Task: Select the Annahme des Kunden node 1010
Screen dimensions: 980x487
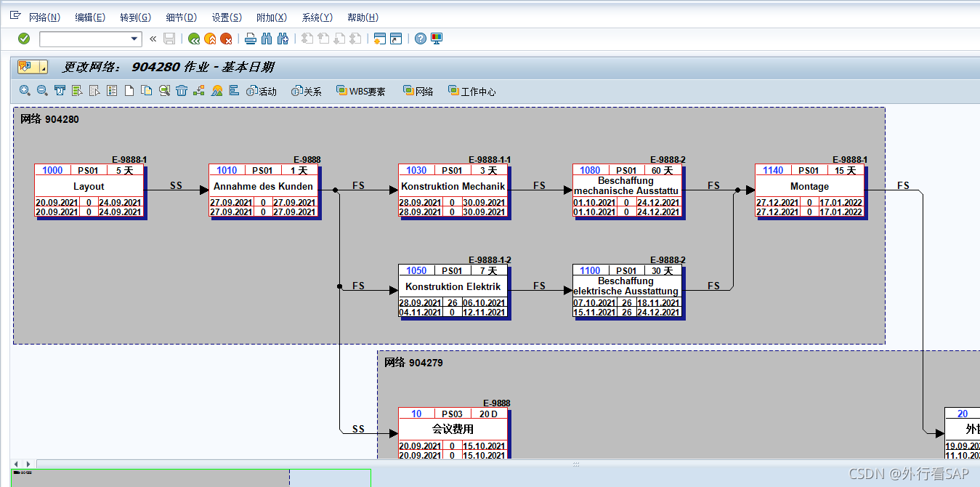Action: pos(264,191)
